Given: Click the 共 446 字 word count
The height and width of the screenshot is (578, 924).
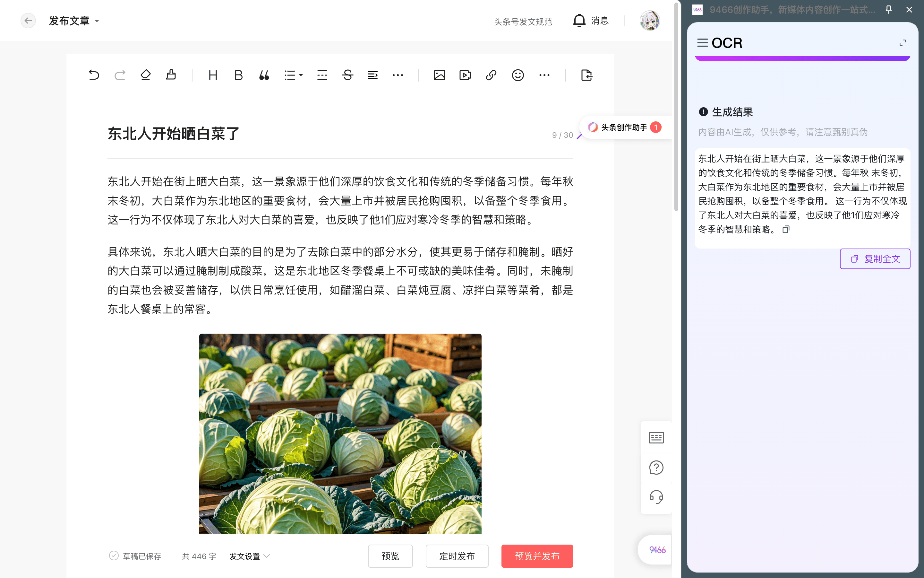Looking at the screenshot, I should [x=199, y=556].
